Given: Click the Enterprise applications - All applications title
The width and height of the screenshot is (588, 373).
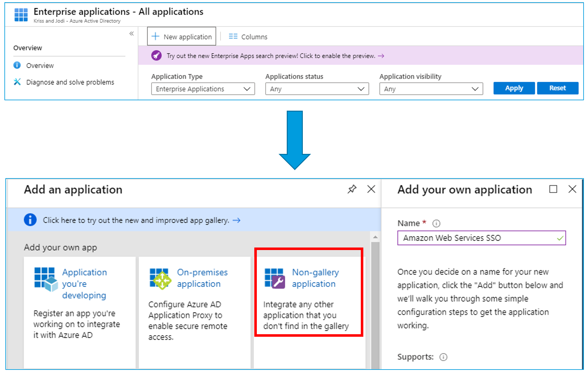Looking at the screenshot, I should pos(118,12).
